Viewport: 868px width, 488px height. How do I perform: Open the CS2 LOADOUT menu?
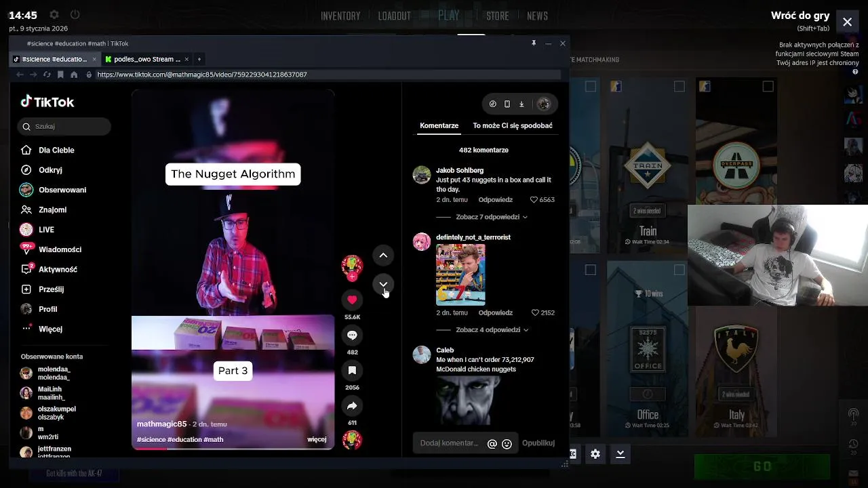tap(395, 16)
